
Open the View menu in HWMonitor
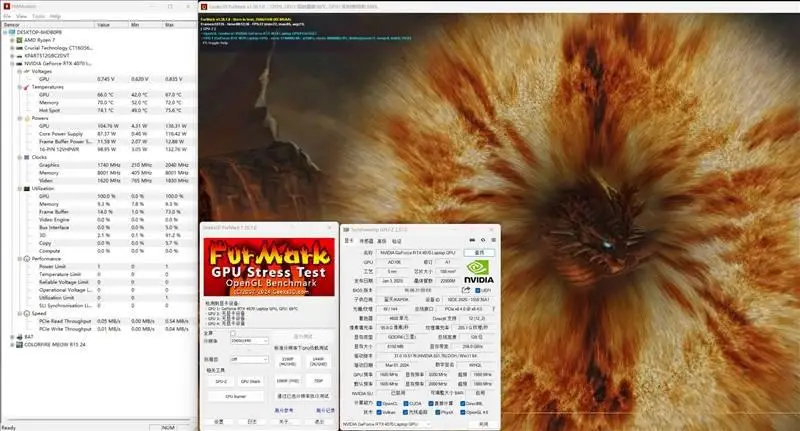click(22, 16)
